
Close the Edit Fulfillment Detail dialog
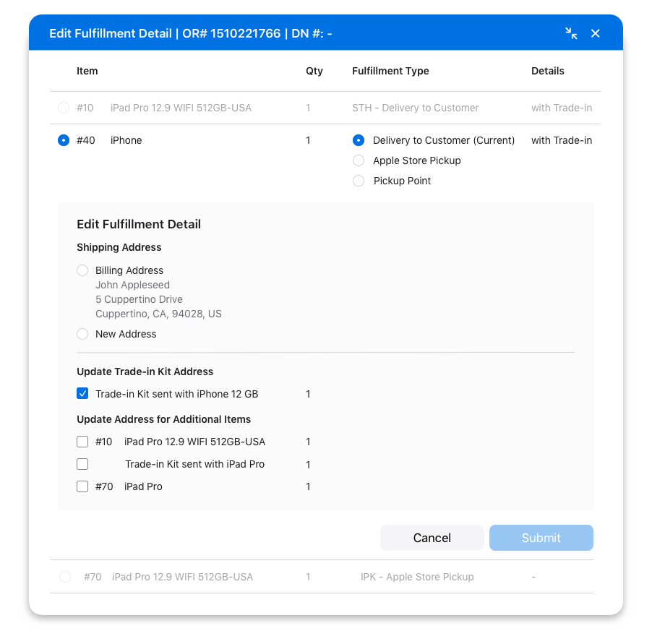click(595, 33)
